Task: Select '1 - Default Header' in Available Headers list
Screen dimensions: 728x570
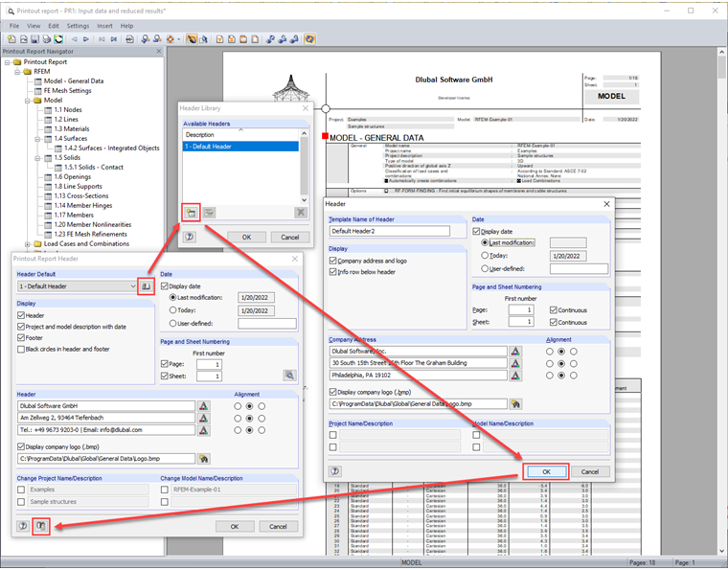Action: point(240,147)
